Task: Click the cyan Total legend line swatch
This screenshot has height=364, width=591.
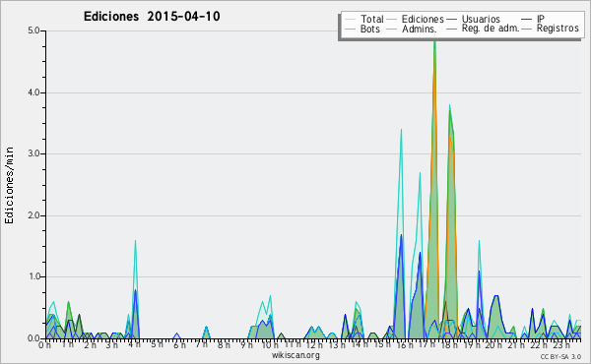Action: click(x=350, y=20)
